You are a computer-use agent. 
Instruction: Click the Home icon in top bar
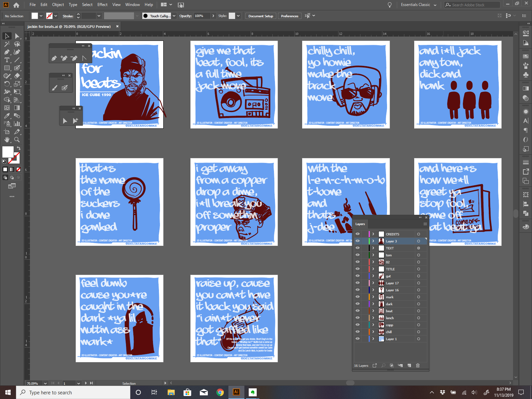[x=16, y=5]
